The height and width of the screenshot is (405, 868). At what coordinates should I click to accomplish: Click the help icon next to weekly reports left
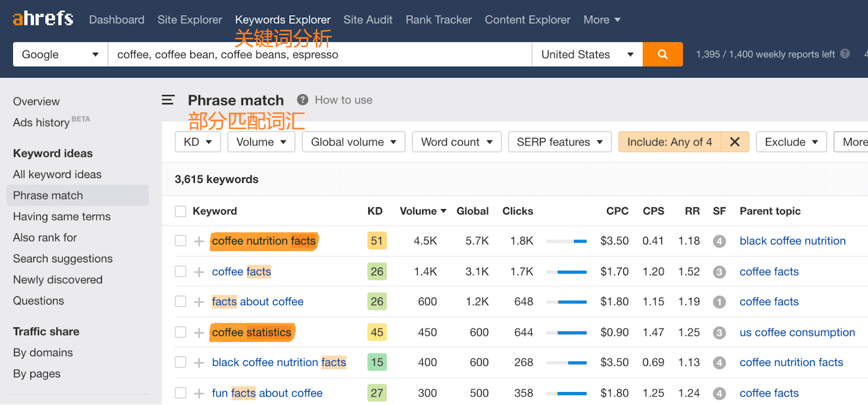click(845, 54)
